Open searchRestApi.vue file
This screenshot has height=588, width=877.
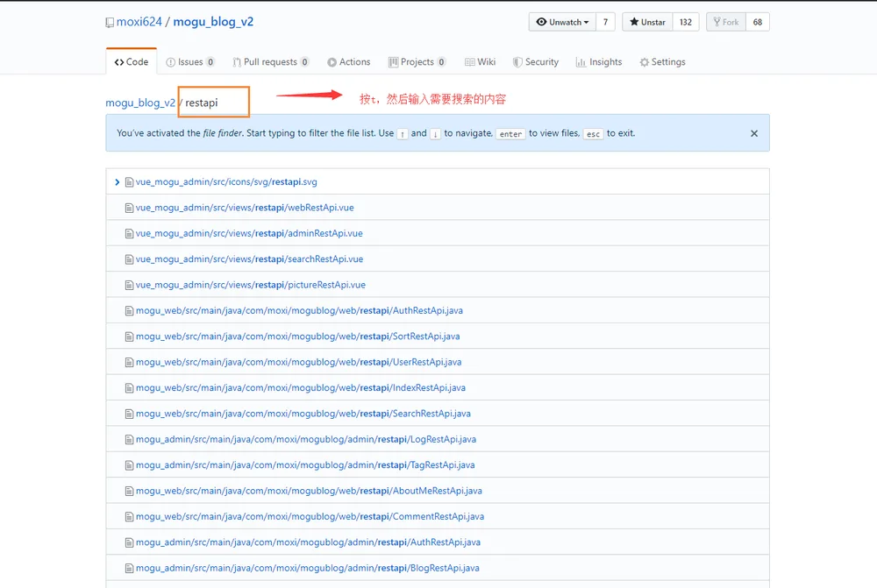[249, 259]
